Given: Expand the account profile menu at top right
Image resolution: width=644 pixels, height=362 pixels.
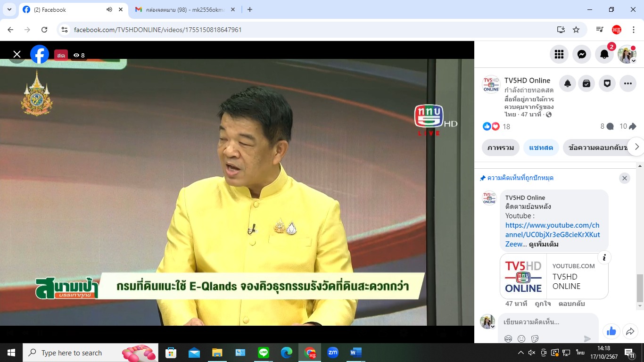Looking at the screenshot, I should [x=627, y=55].
